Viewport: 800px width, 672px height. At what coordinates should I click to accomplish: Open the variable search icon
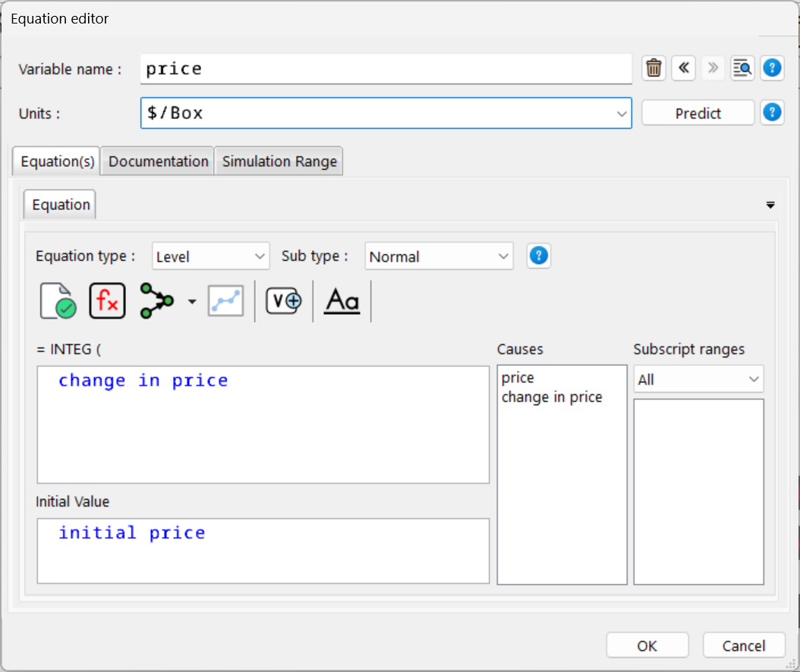coord(742,68)
